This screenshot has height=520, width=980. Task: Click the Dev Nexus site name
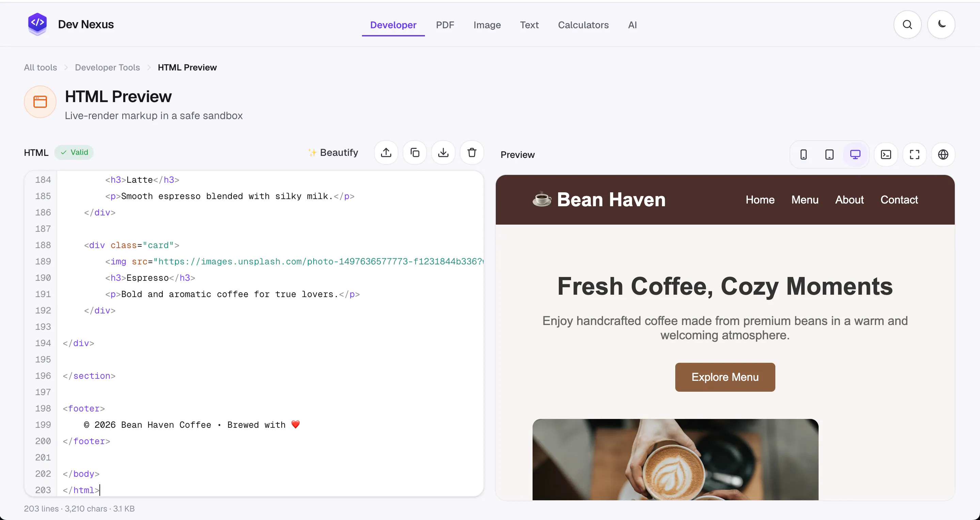[86, 24]
